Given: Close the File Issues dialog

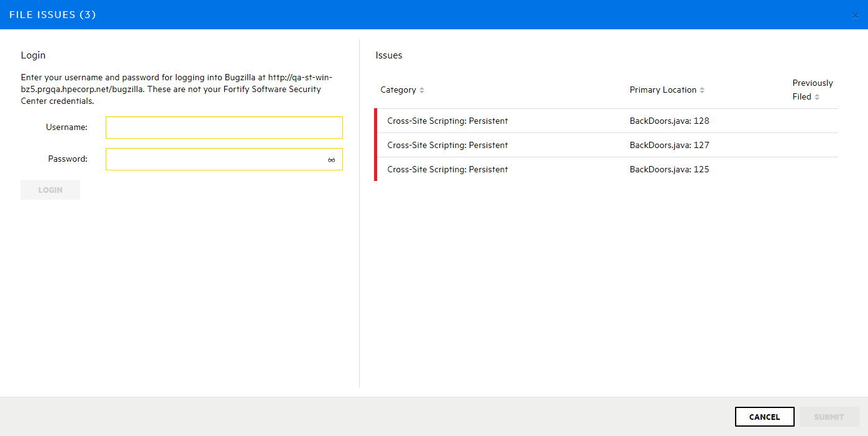Looking at the screenshot, I should coord(855,16).
